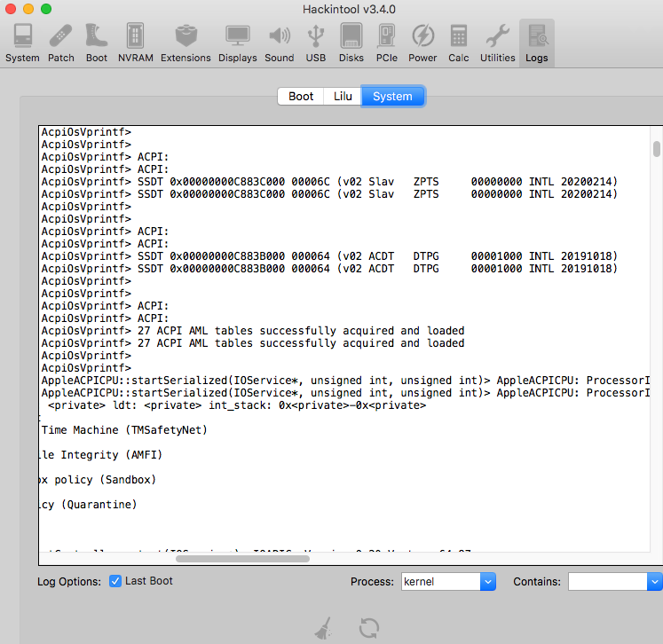663x644 pixels.
Task: Click the 'policy (Sandbox)' log line
Action: [98, 480]
